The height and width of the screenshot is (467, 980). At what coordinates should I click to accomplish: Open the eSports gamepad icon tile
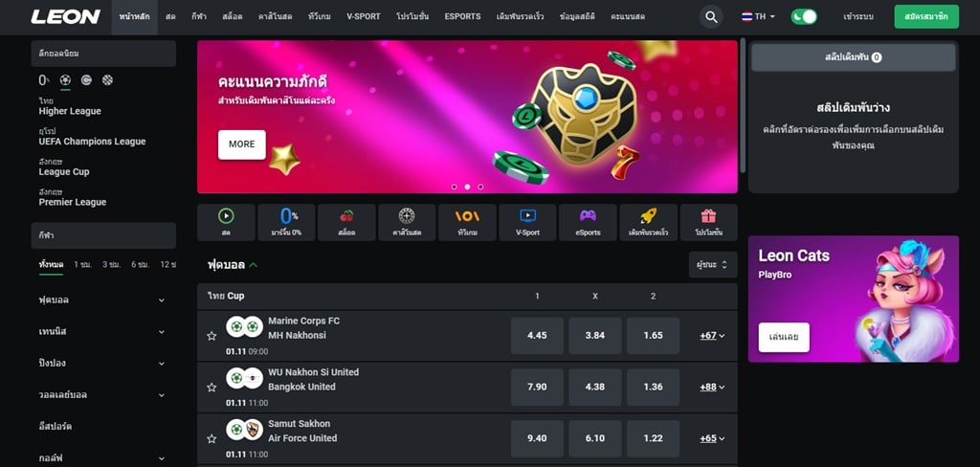tap(588, 222)
